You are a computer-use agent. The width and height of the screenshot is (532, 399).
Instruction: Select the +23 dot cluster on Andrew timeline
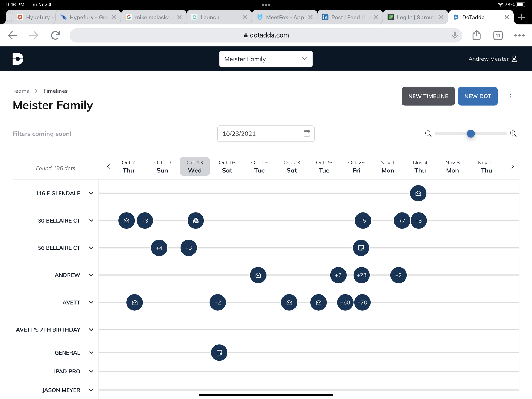361,275
